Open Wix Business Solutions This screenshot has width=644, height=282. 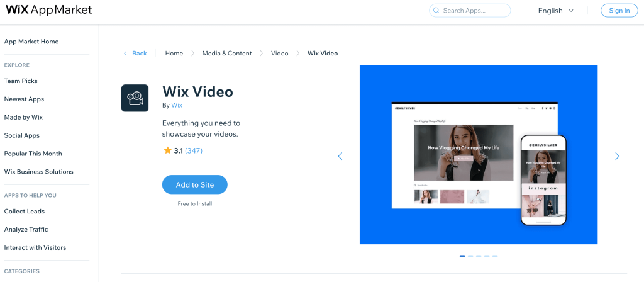(x=38, y=171)
